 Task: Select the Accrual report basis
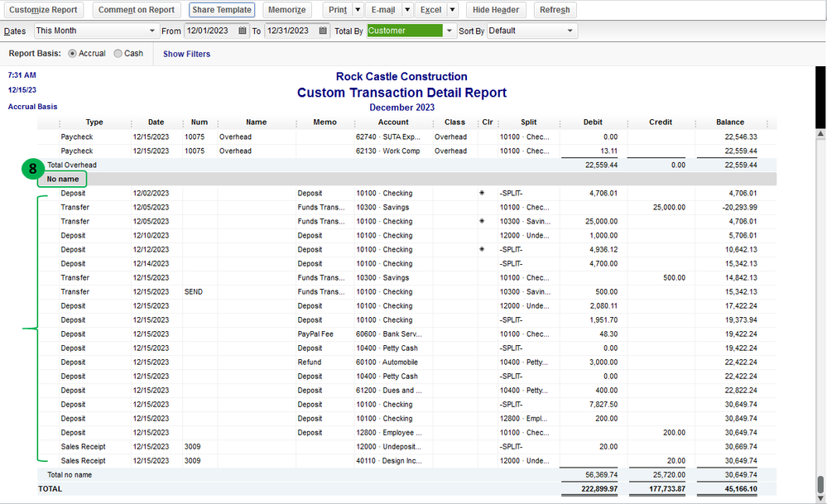pos(74,54)
